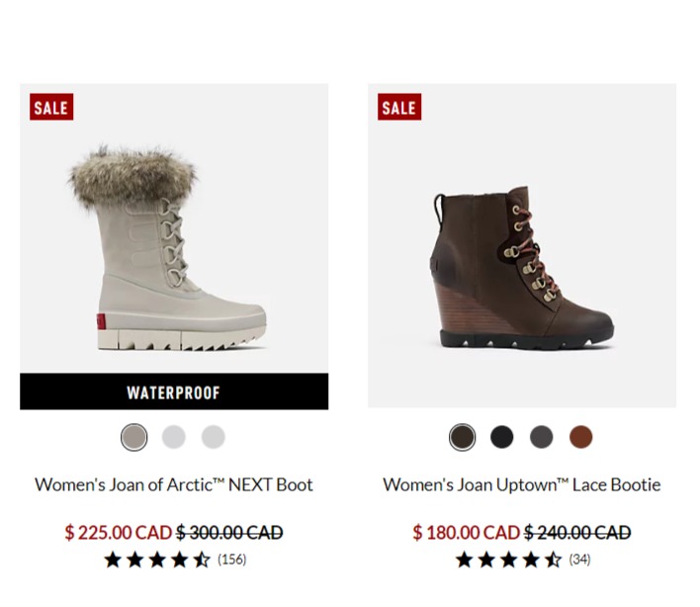Image resolution: width=700 pixels, height=607 pixels.
Task: Open the star rating for Lace Bootie
Action: click(508, 560)
